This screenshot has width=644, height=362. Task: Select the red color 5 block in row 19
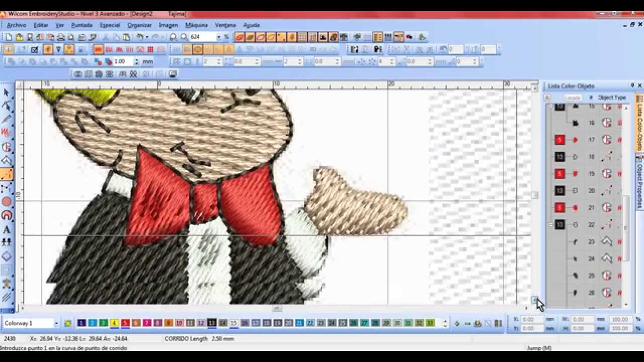pos(559,174)
